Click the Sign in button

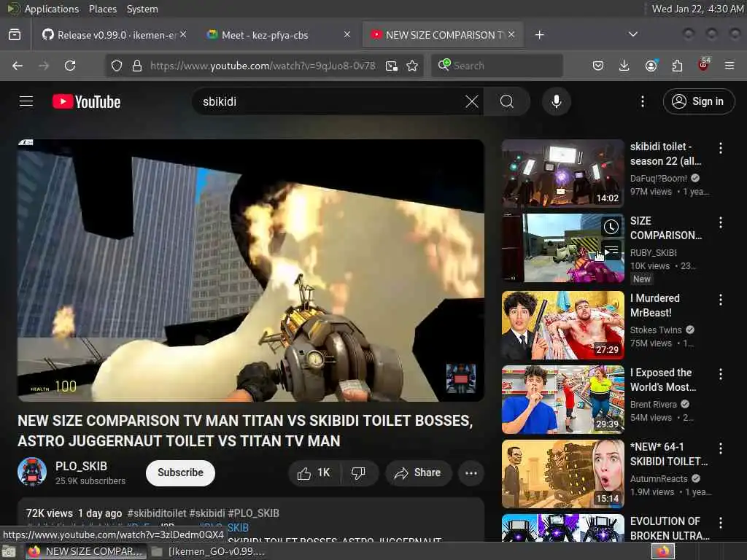(x=699, y=101)
